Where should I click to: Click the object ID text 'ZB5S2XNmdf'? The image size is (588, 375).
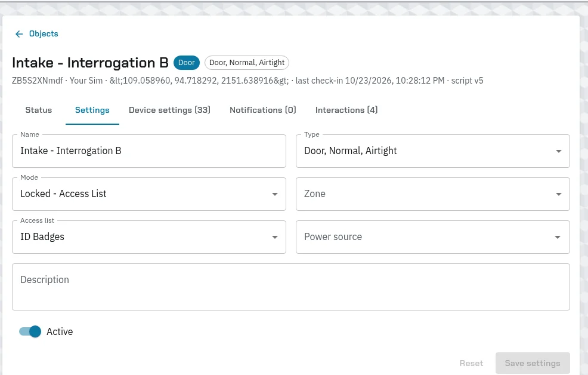click(x=38, y=81)
